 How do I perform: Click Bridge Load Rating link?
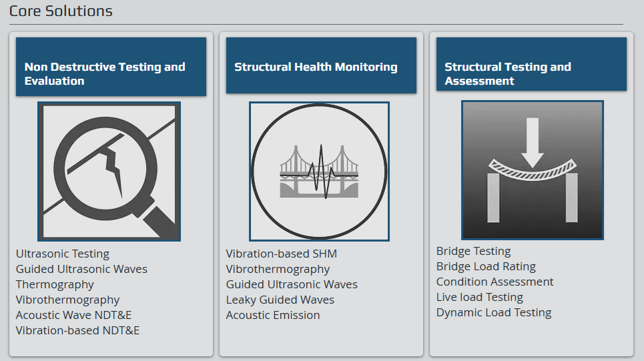tap(486, 266)
